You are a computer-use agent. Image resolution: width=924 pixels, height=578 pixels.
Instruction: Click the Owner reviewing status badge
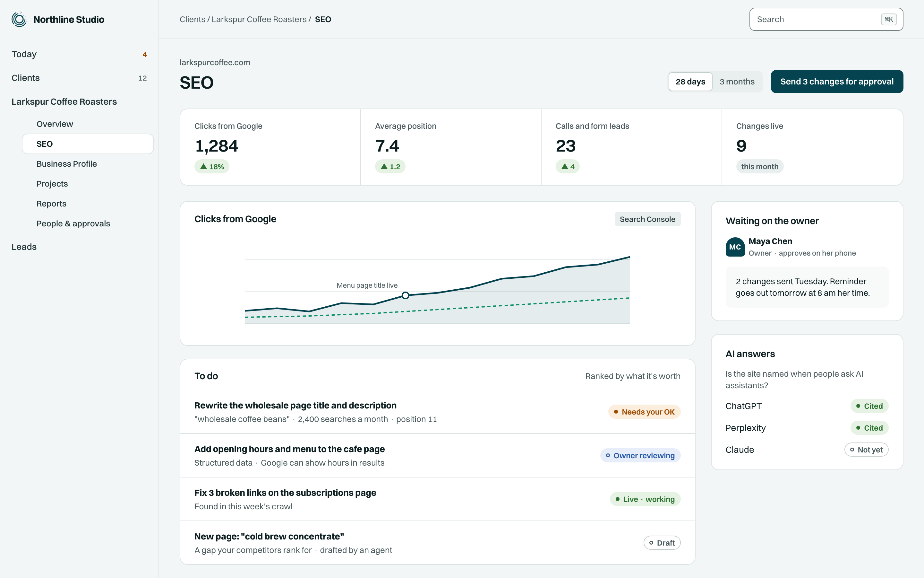[640, 455]
